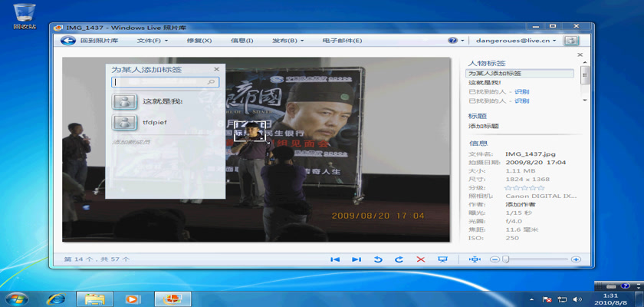
Task: Click the zoom slider handle
Action: [507, 259]
